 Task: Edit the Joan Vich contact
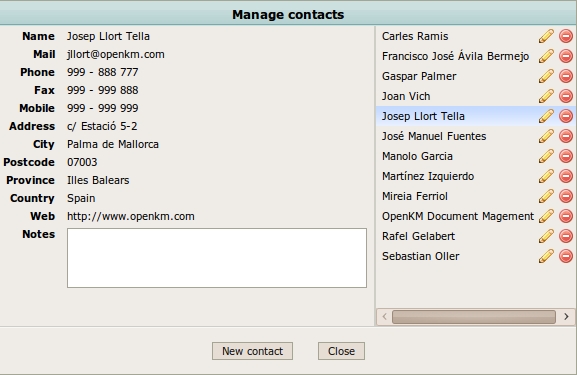click(546, 96)
